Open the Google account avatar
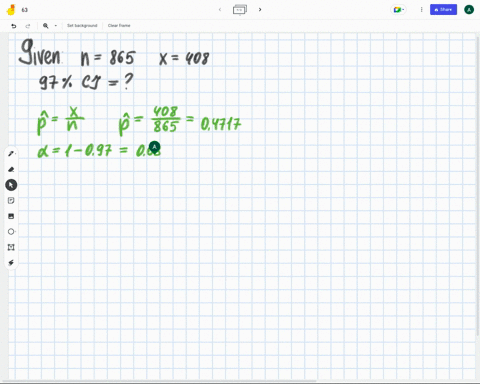 click(x=469, y=10)
